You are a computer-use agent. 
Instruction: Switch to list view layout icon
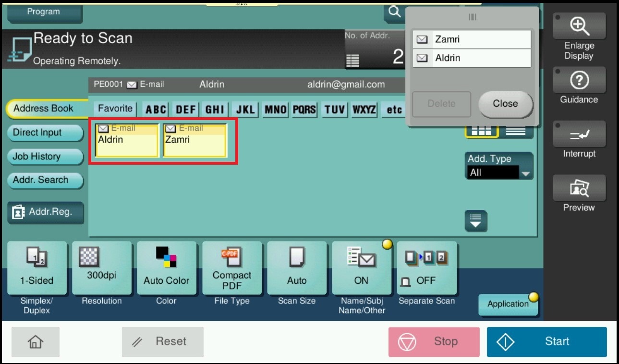tap(516, 131)
